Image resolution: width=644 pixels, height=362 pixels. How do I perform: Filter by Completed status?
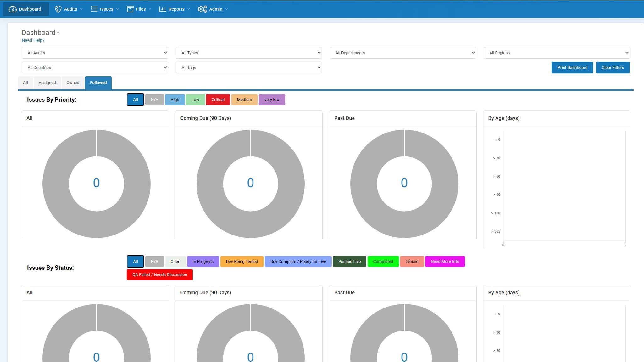(x=383, y=262)
